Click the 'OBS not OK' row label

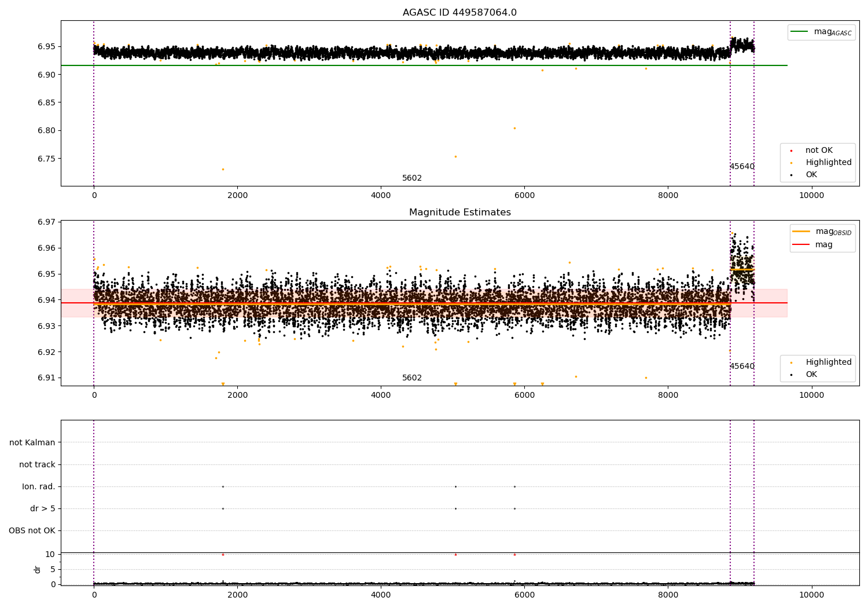click(x=32, y=530)
